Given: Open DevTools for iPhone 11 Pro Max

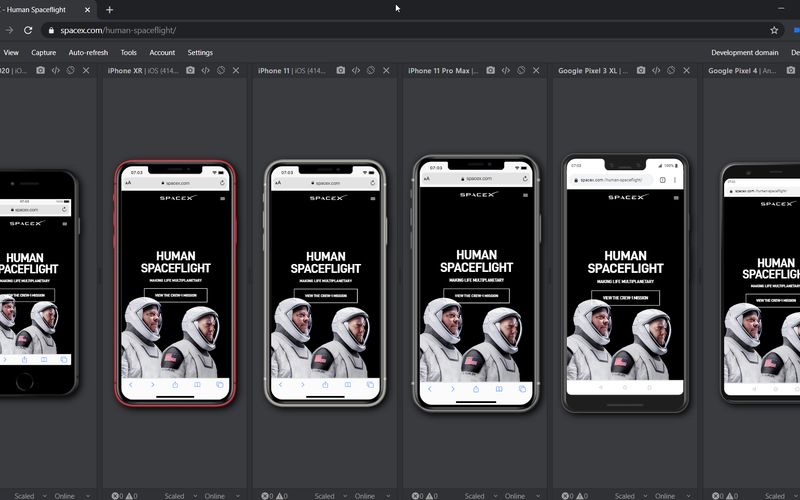Looking at the screenshot, I should tap(506, 70).
